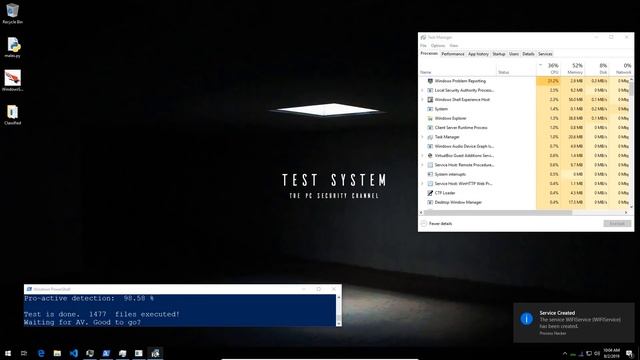Viewport: 640px width, 360px height.
Task: Expand Service Host: WinHTTP Web Proxy row
Action: point(422,184)
